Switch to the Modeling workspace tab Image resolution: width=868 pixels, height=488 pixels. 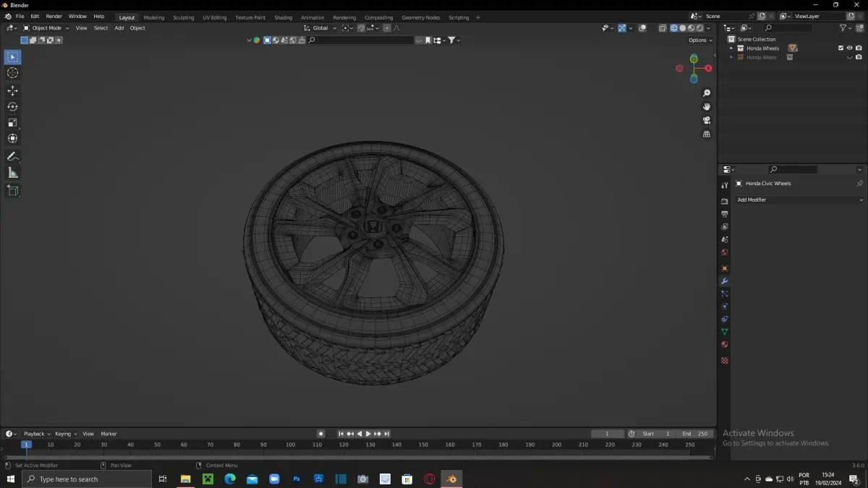154,17
